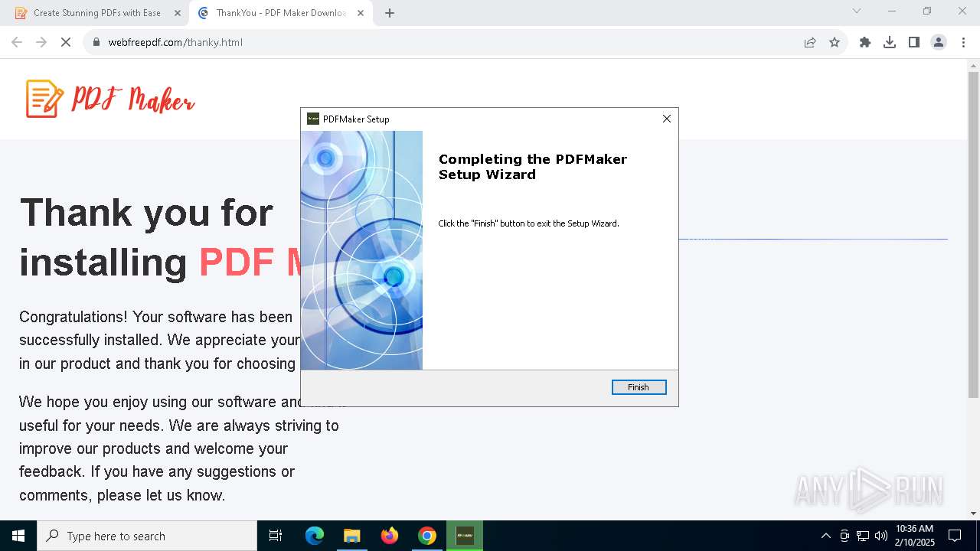The height and width of the screenshot is (551, 980).
Task: Close the PDFMaker Setup dialog
Action: click(666, 119)
